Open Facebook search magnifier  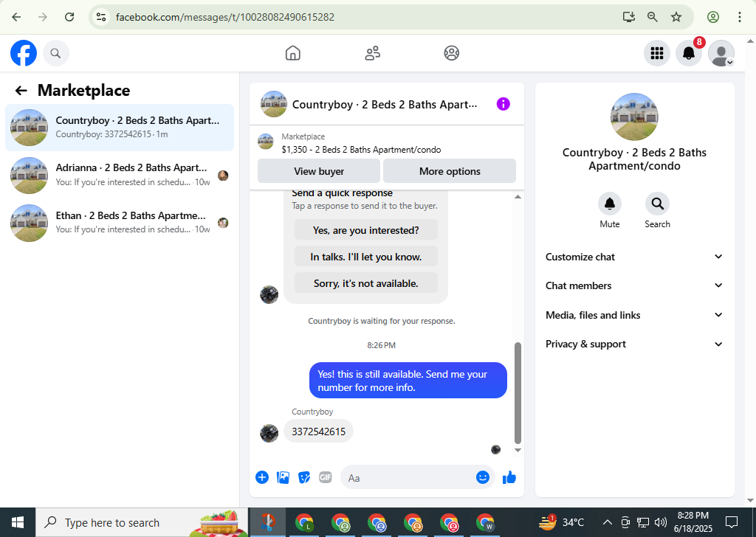[56, 53]
